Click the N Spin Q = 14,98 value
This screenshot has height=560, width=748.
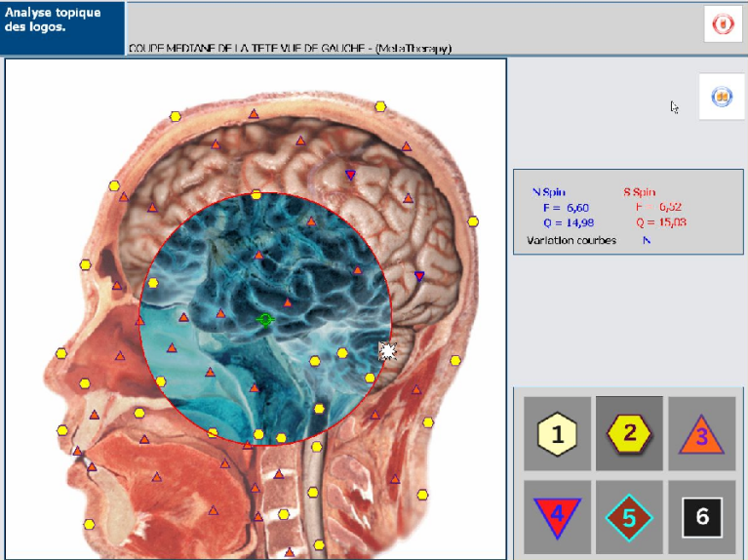(554, 222)
